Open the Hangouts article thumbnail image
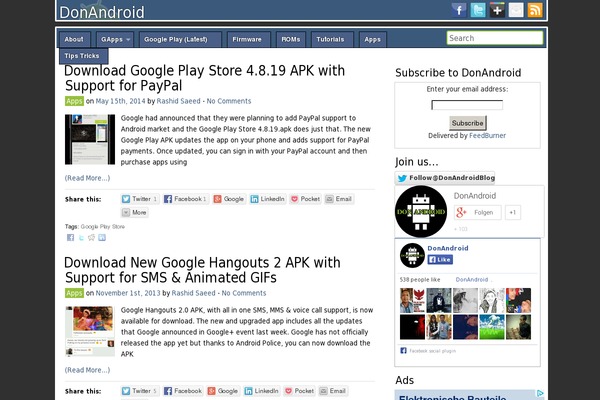This screenshot has width=600, height=400. [90, 331]
